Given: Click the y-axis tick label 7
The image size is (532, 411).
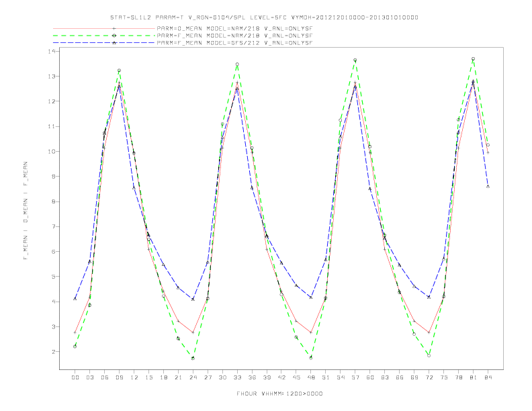Looking at the screenshot, I should (x=54, y=226).
